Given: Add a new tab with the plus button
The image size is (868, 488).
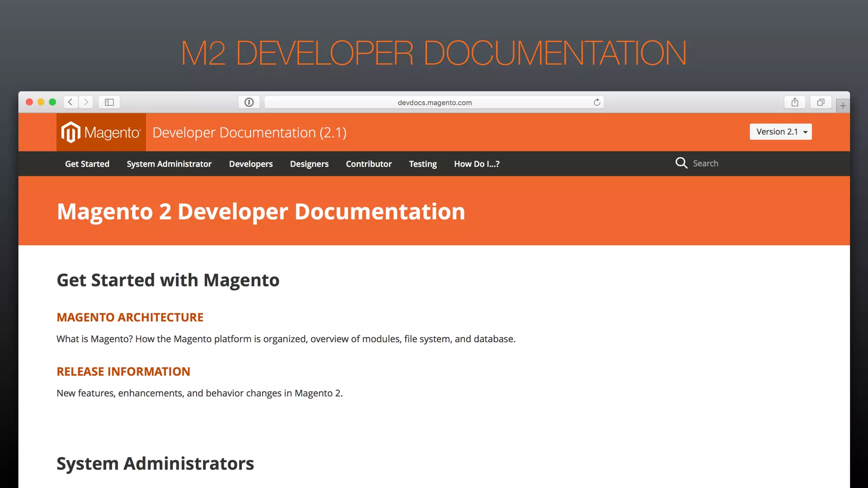Looking at the screenshot, I should point(843,106).
